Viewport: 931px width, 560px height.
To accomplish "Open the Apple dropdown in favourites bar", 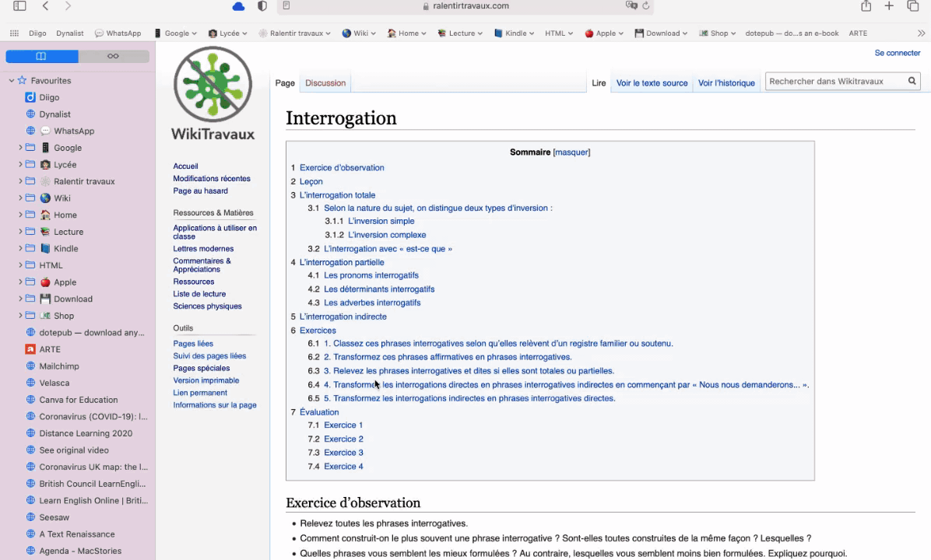I will click(604, 33).
